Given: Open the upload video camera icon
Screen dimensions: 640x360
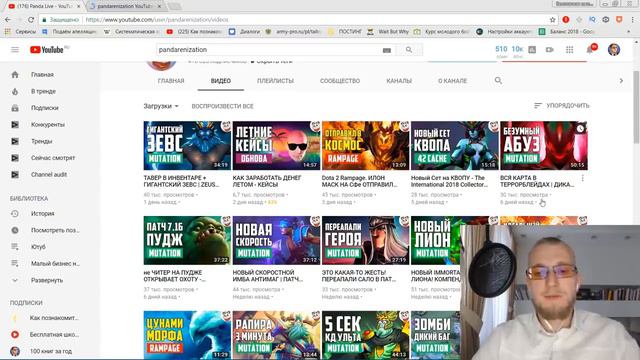Looking at the screenshot, I should point(550,50).
